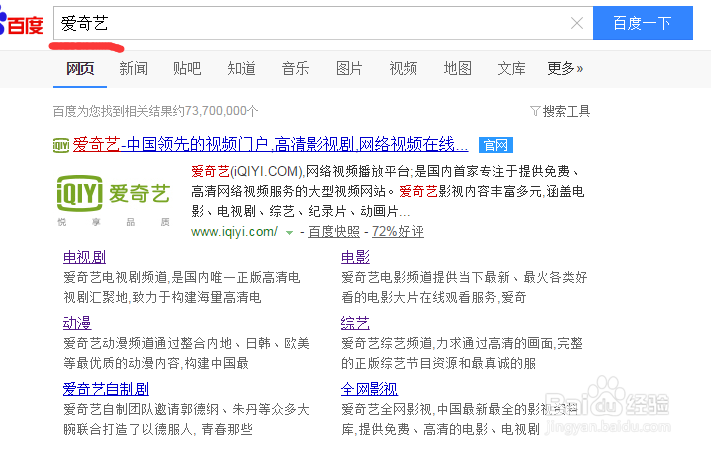Screen dimensions: 711x452
Task: Open the 全网影视 sublink
Action: coord(369,389)
